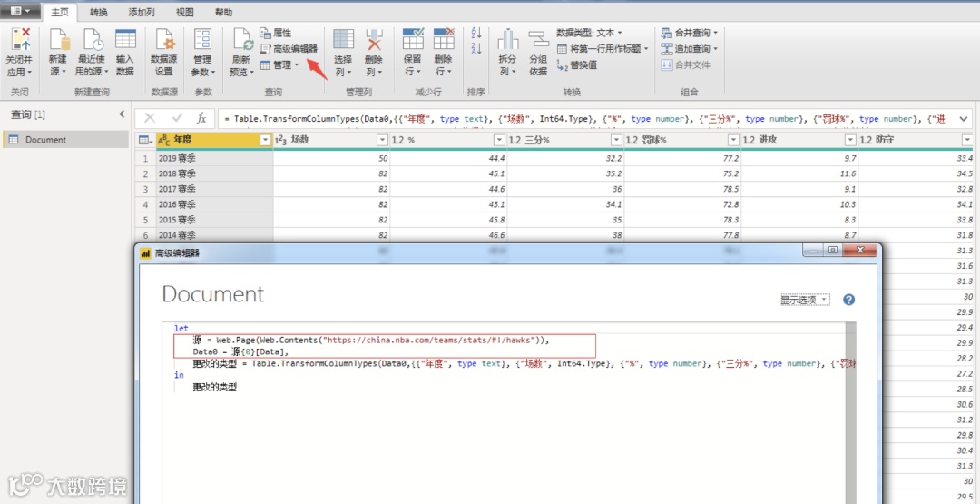Switch to Add Column (添加列) tab

point(142,12)
